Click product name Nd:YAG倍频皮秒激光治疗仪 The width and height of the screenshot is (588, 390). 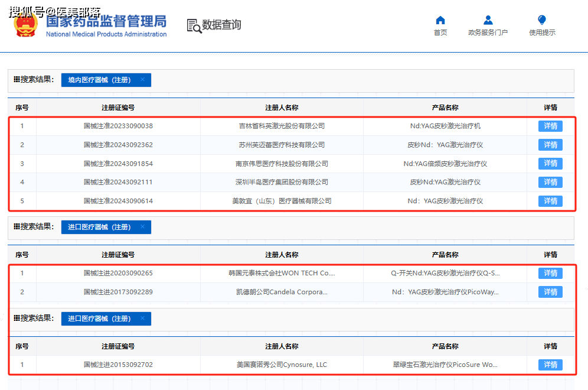click(445, 164)
